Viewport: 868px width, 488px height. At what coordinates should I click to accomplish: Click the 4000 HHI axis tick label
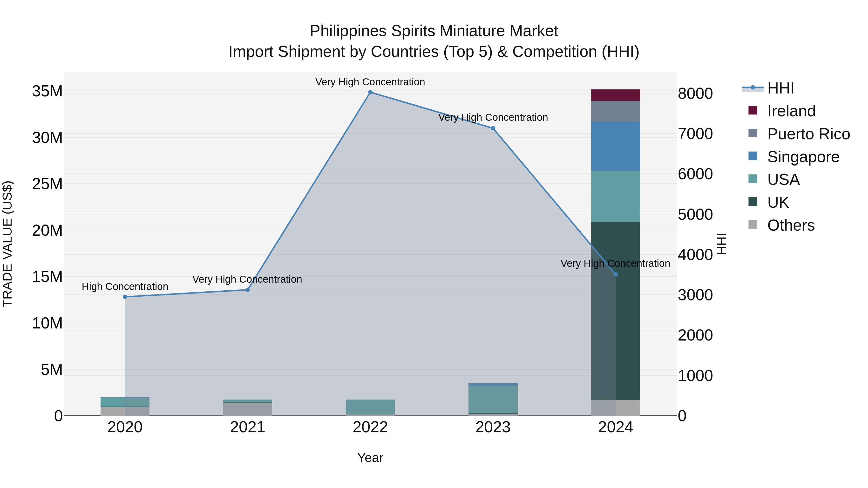(695, 255)
